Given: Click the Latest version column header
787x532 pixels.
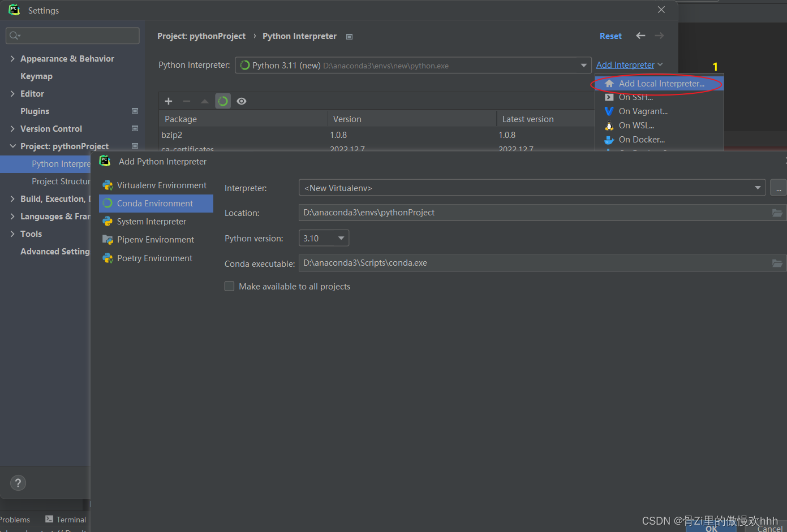Looking at the screenshot, I should [545, 119].
